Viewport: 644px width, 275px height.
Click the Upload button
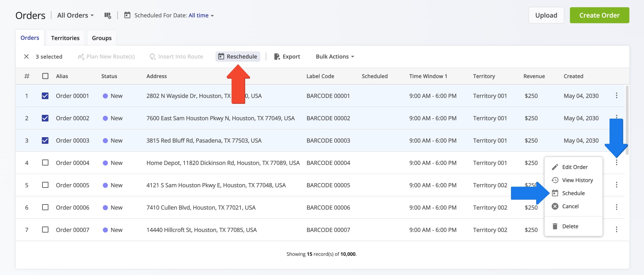(546, 15)
